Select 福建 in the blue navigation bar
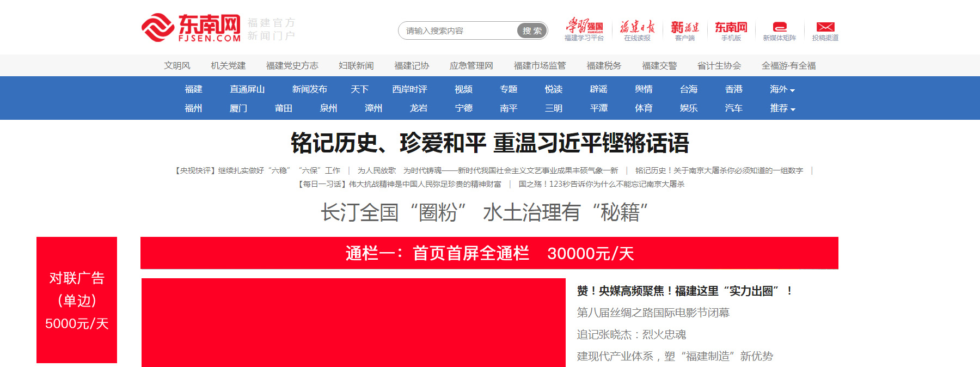980x367 pixels. (193, 89)
